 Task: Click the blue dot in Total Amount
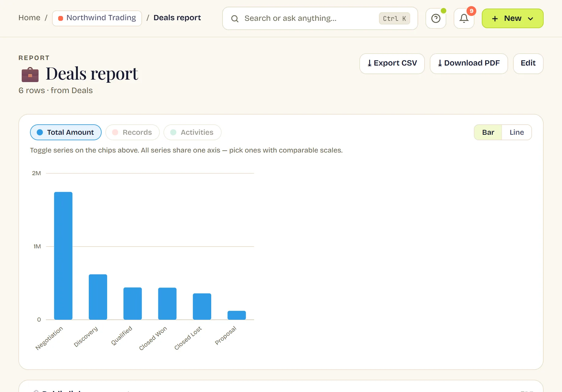coord(40,132)
